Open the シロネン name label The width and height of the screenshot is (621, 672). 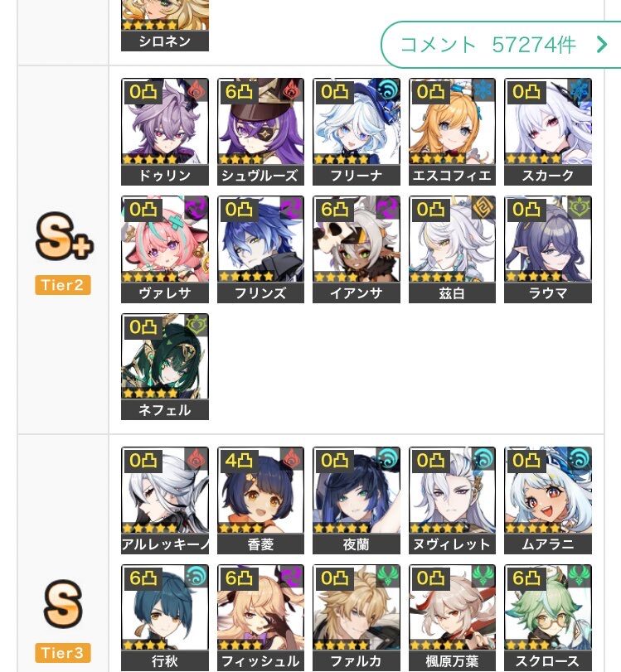pyautogui.click(x=165, y=41)
